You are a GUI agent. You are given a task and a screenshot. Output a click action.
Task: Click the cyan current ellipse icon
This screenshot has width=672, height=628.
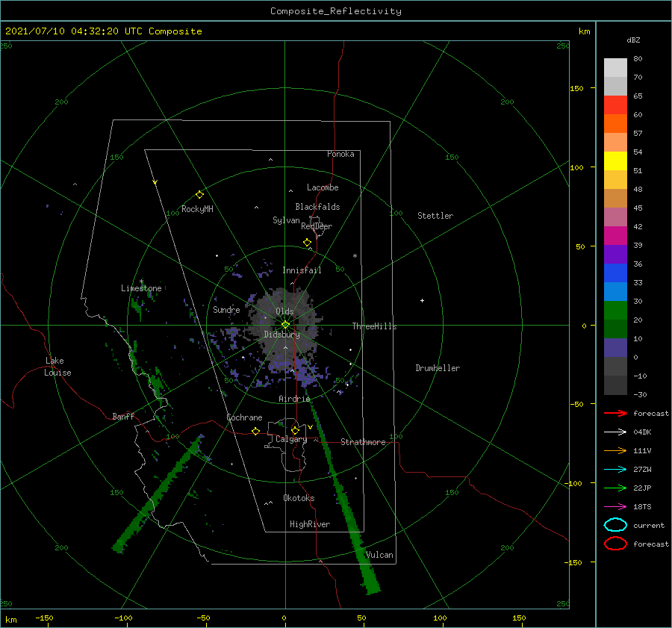[x=615, y=525]
